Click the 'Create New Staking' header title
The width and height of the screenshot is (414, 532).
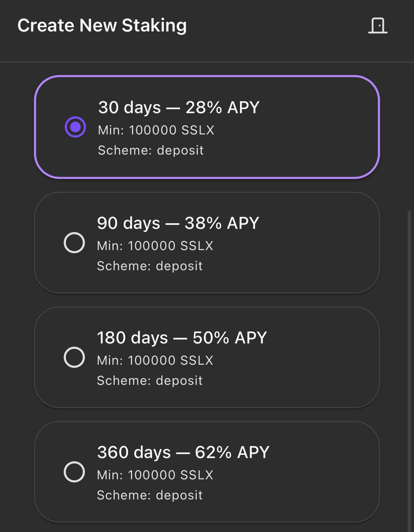tap(102, 25)
